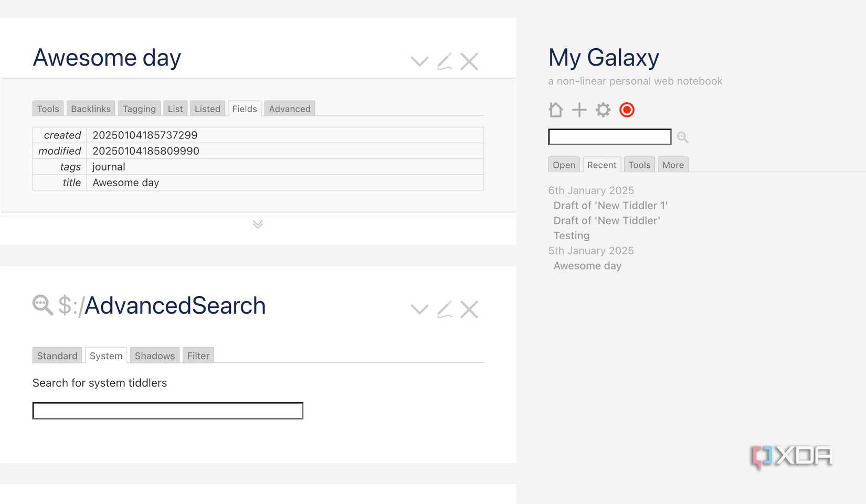
Task: Click the advanced search magnifier beside the search box
Action: [x=682, y=137]
